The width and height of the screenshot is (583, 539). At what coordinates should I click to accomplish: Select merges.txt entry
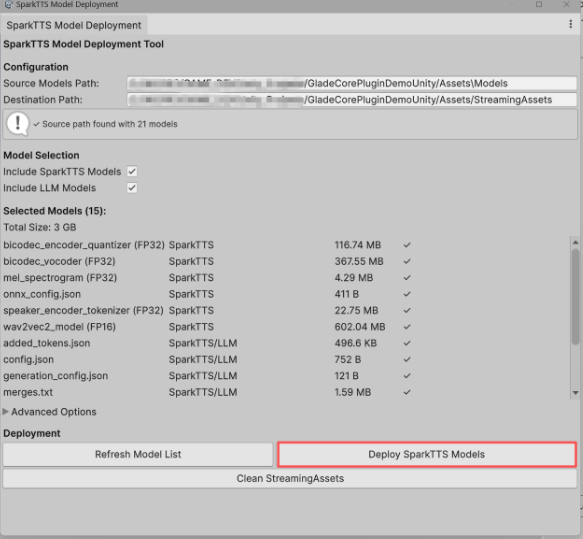coord(28,392)
